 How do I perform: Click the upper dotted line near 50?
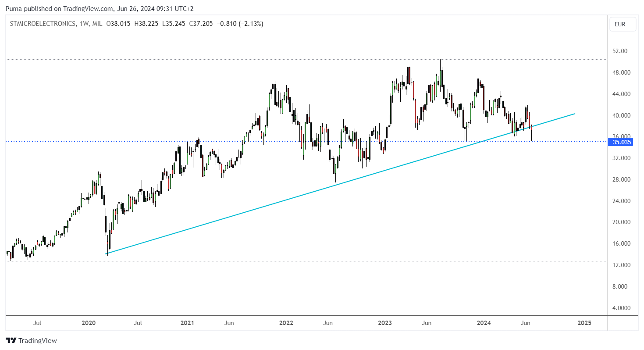307,59
